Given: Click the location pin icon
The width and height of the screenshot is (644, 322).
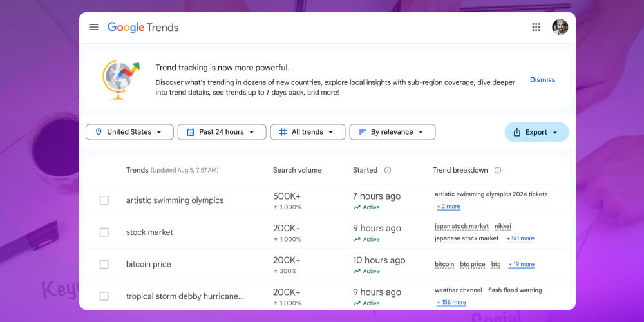Looking at the screenshot, I should [98, 132].
